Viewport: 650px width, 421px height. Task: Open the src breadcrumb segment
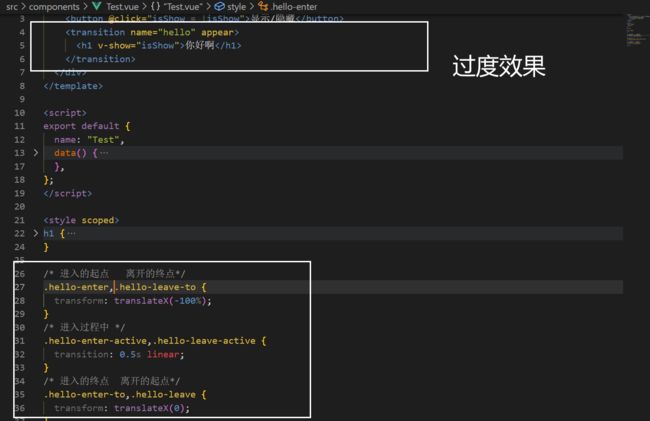12,7
